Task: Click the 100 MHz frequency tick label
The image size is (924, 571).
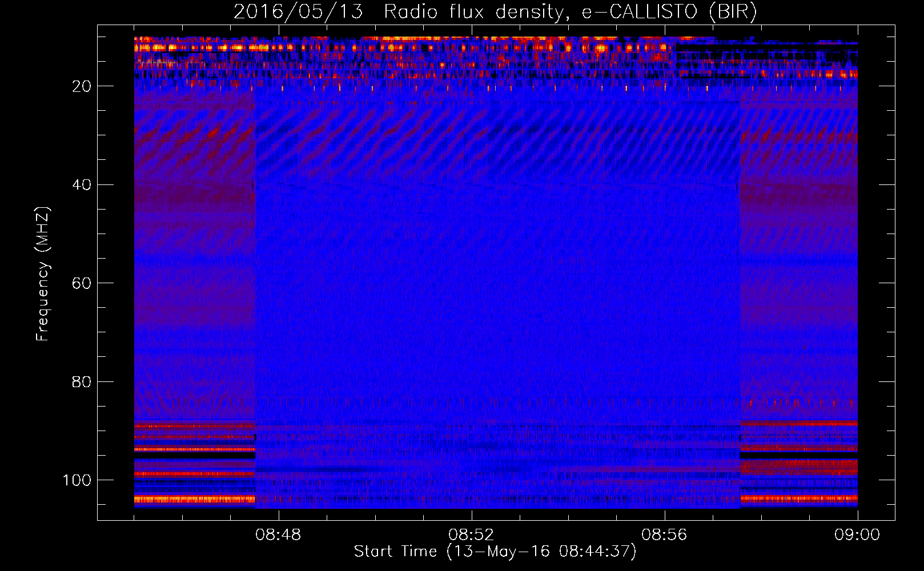Action: tap(77, 480)
